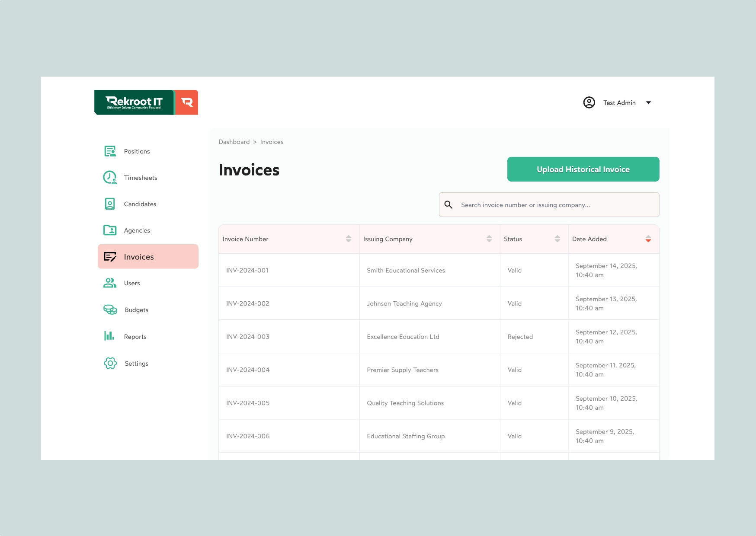Click the Positions sidebar icon
This screenshot has width=756, height=536.
coord(110,151)
